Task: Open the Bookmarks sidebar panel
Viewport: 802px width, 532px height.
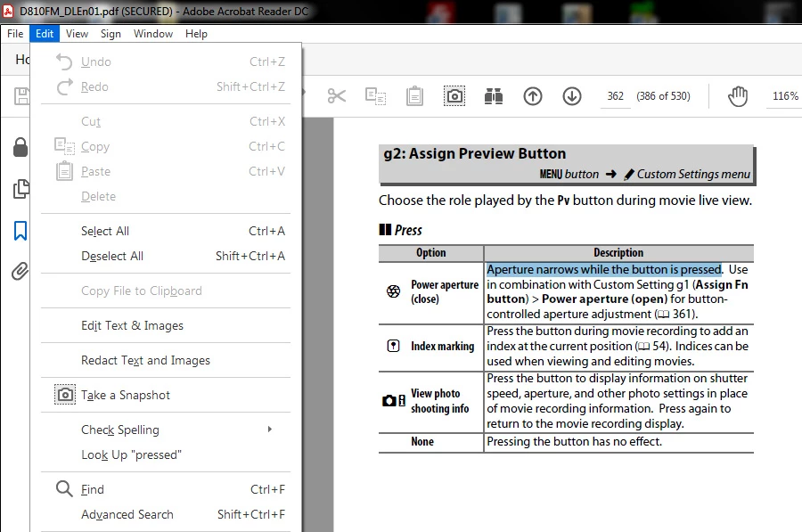Action: (20, 231)
